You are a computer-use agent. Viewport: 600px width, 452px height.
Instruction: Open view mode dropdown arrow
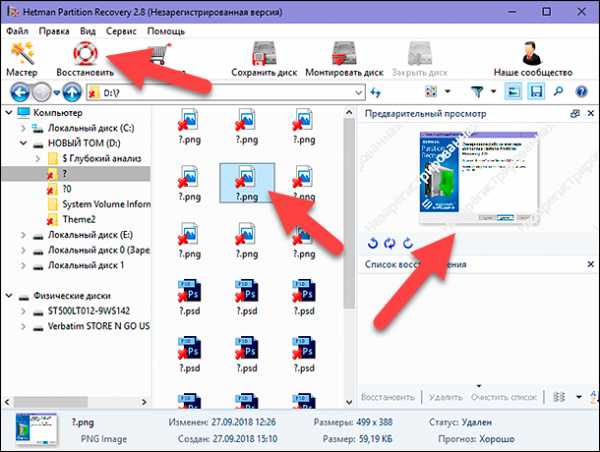coord(447,91)
